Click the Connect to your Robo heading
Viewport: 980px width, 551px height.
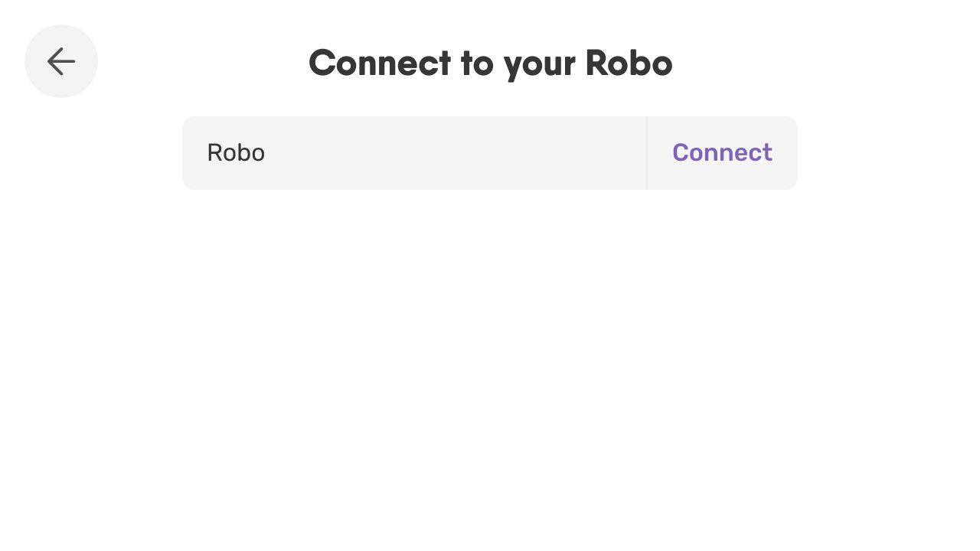pyautogui.click(x=490, y=63)
